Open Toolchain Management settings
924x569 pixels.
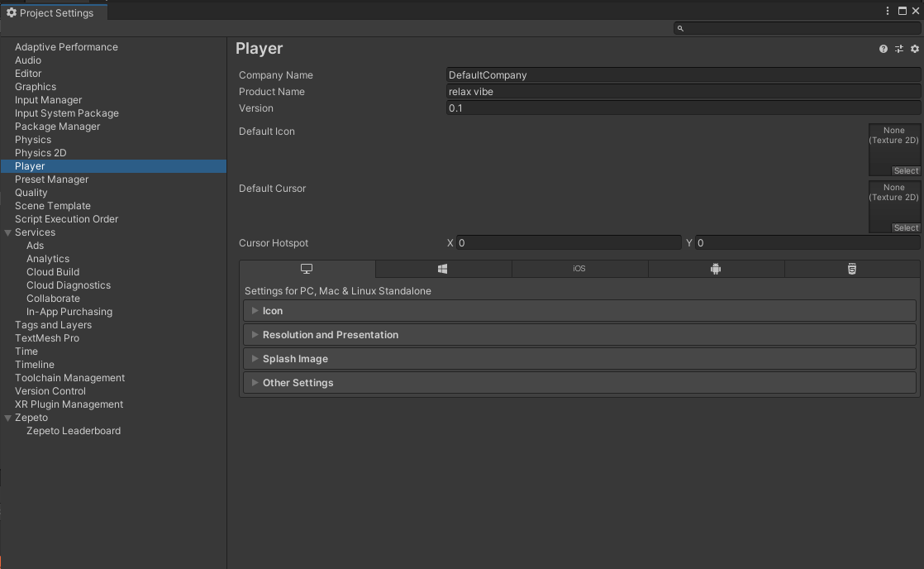pyautogui.click(x=69, y=378)
